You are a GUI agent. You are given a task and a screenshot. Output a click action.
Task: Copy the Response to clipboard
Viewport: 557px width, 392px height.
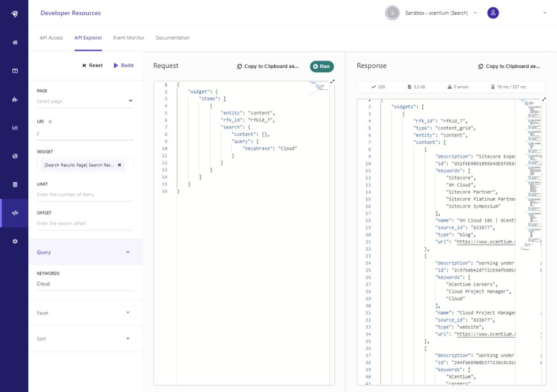(x=509, y=66)
